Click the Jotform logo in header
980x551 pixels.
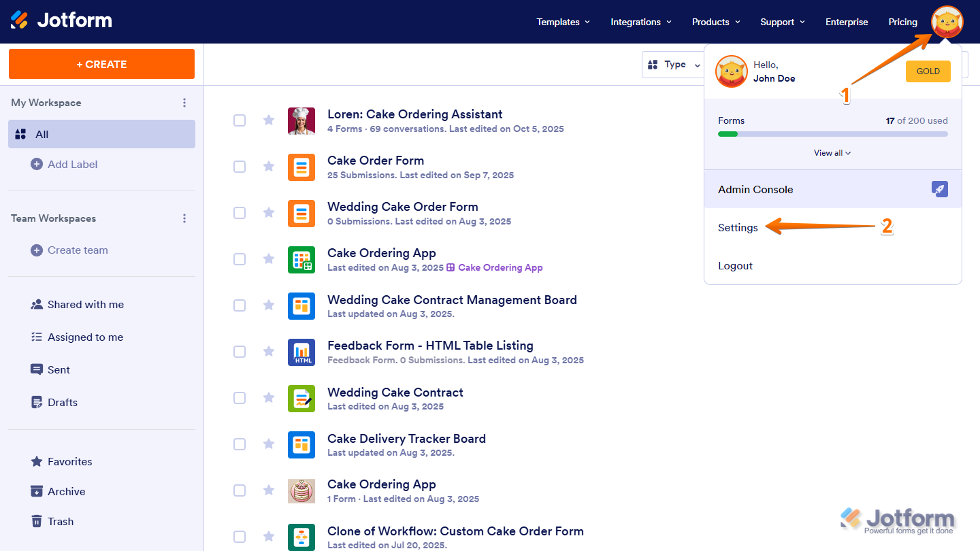(61, 20)
